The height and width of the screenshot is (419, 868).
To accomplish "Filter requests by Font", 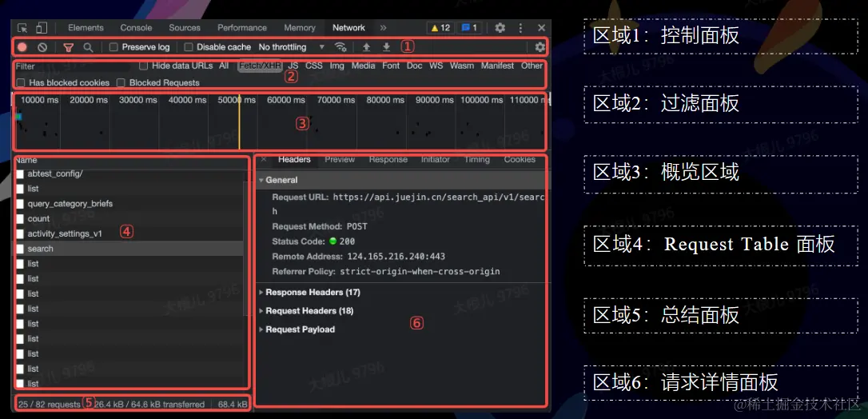I will (391, 66).
